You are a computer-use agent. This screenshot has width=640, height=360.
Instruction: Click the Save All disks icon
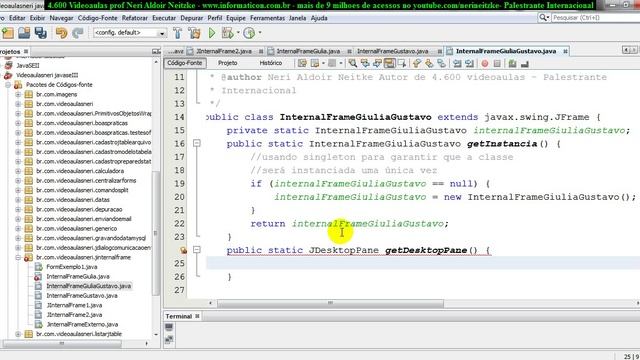pyautogui.click(x=41, y=33)
